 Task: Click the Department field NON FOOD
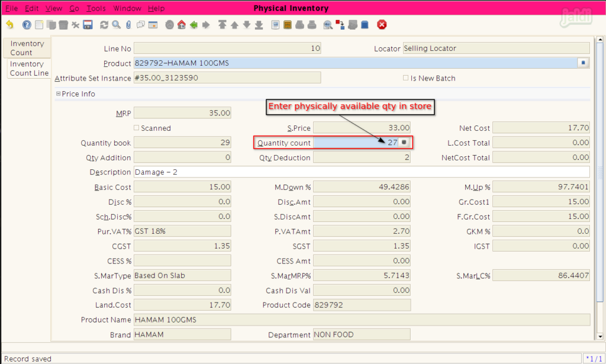(x=362, y=334)
